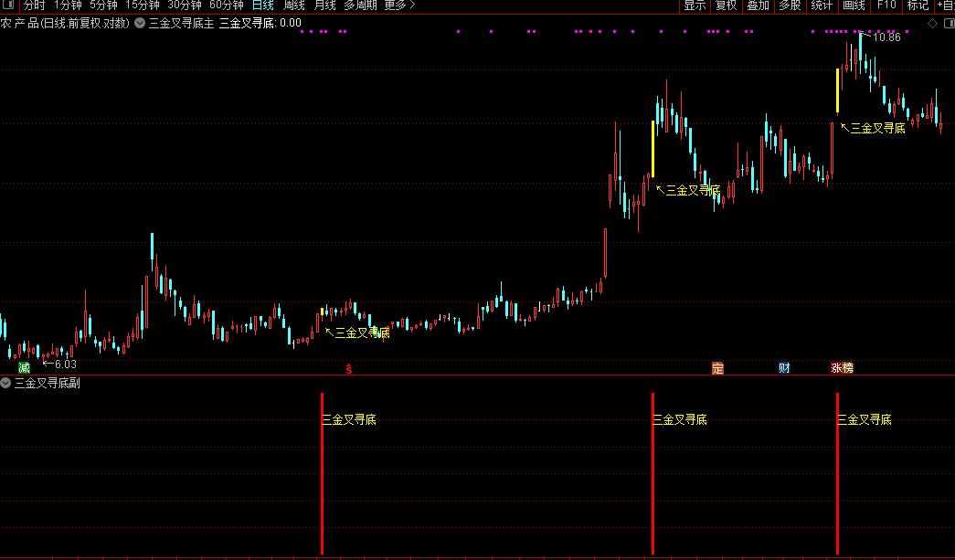Select the 5分钟 period tab

click(x=103, y=6)
